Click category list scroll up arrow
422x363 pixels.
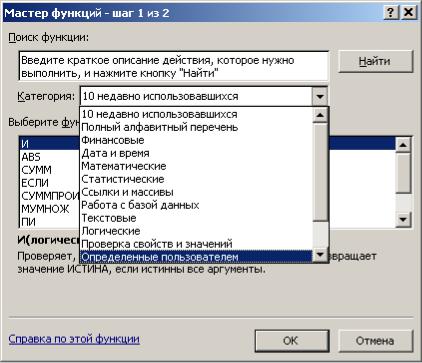[x=320, y=115]
